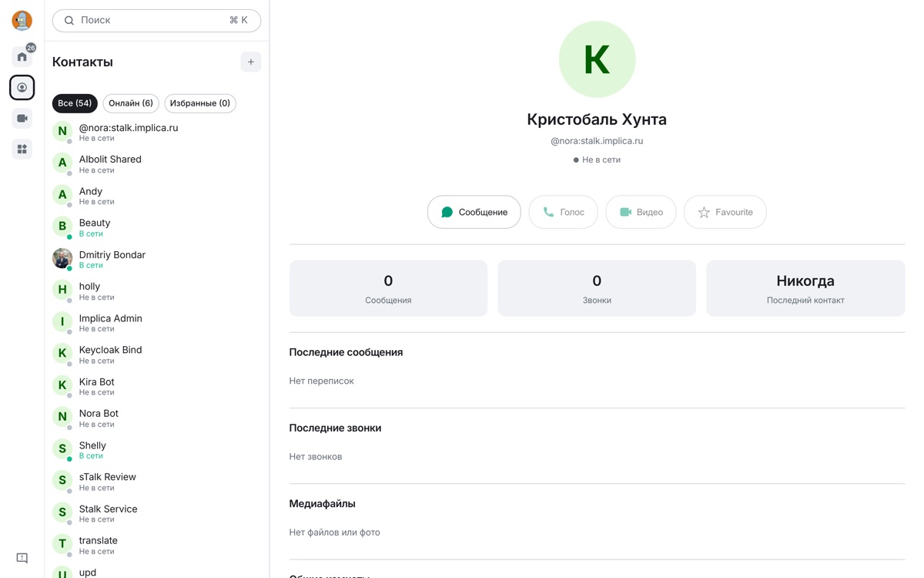Open the video camera sidebar icon
This screenshot has width=924, height=578.
tap(22, 118)
